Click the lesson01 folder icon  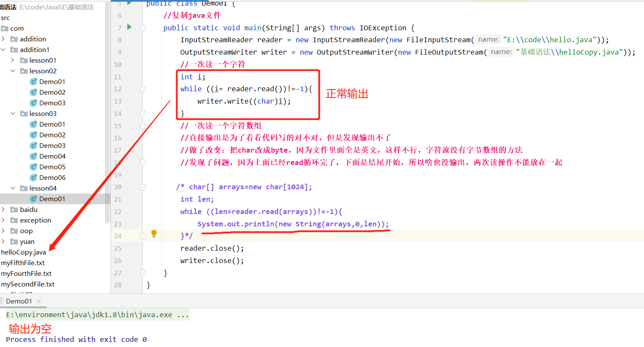24,60
